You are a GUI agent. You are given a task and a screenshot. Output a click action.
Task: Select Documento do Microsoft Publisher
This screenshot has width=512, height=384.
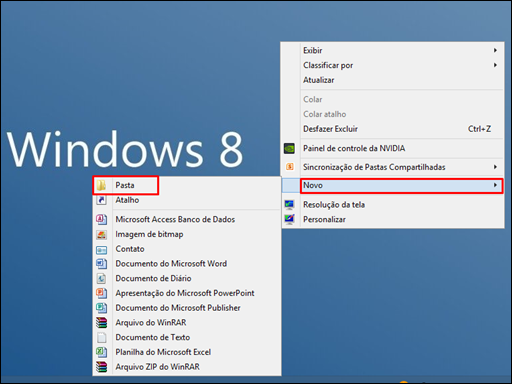click(x=187, y=308)
